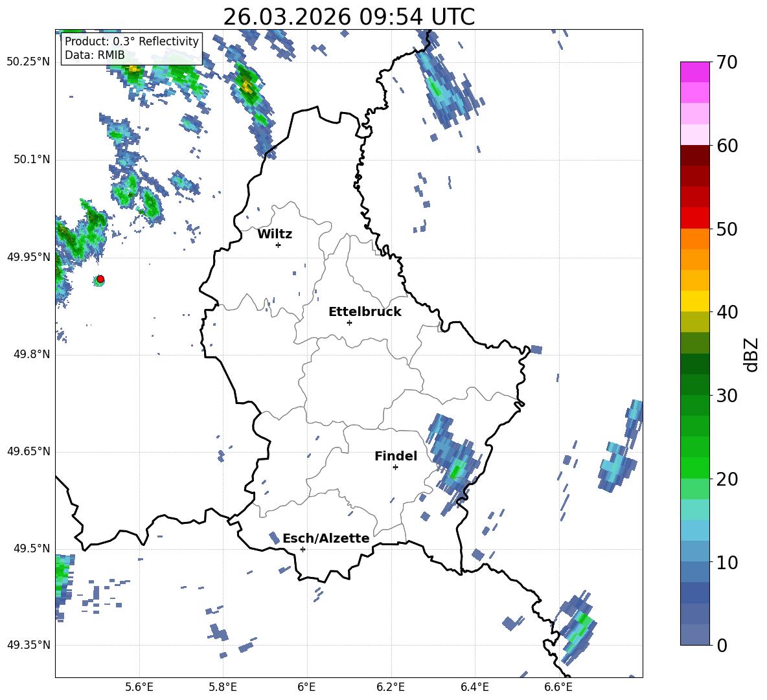Click the orange colorbar band above 50
The width and height of the screenshot is (767, 700).
click(x=694, y=239)
